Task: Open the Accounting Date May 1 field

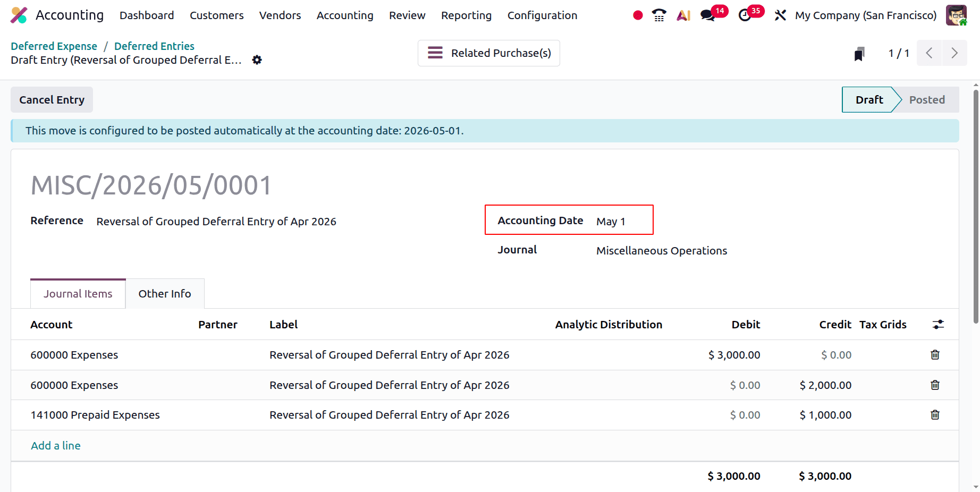Action: (611, 222)
